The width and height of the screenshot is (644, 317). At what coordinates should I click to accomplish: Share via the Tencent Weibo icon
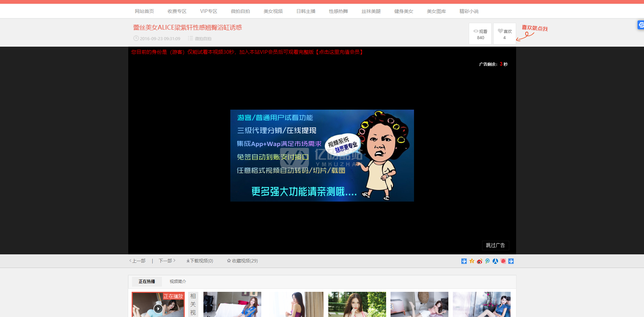(x=487, y=261)
